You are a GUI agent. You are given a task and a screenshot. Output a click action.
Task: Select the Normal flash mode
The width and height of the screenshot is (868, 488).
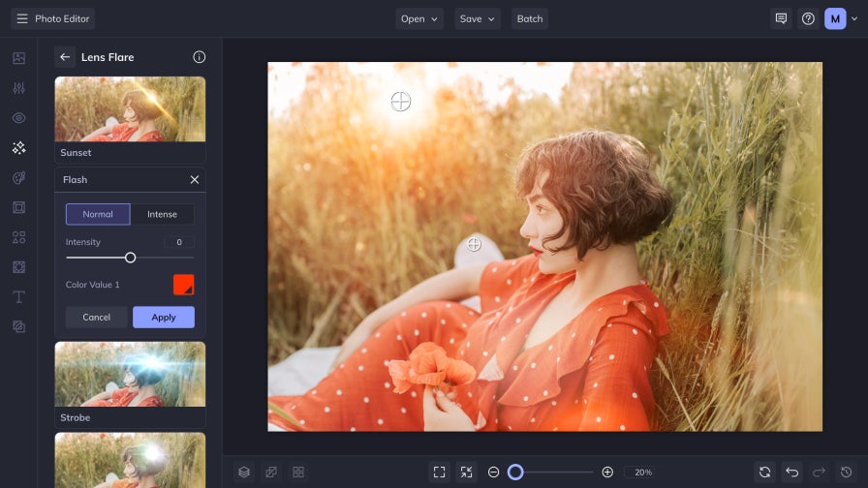[x=98, y=214]
